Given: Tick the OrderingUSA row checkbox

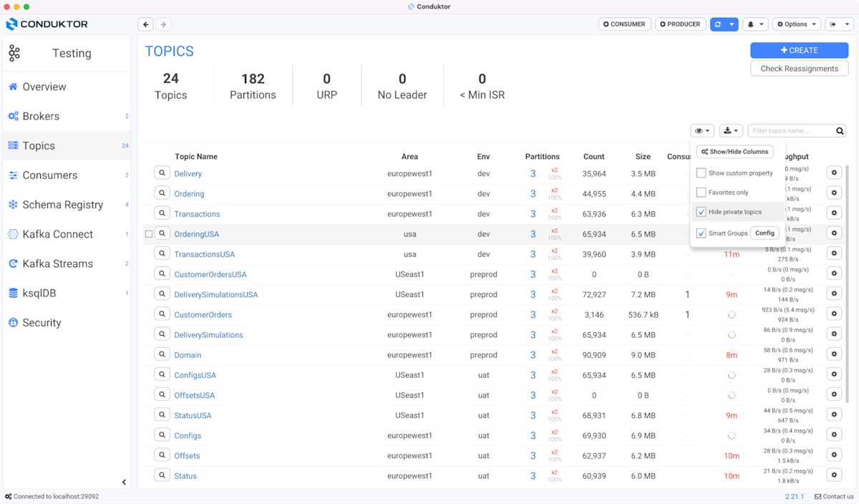Looking at the screenshot, I should point(149,234).
